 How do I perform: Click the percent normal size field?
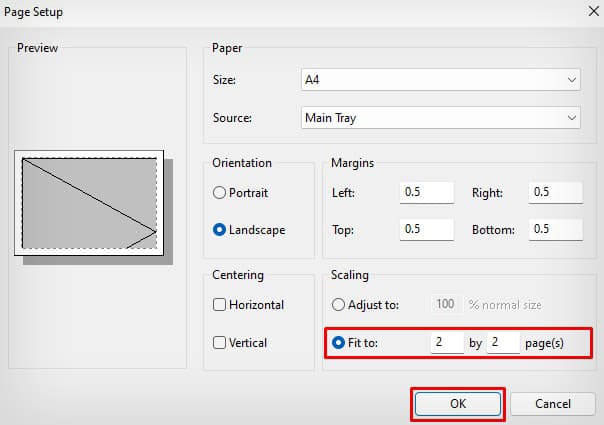click(x=446, y=304)
